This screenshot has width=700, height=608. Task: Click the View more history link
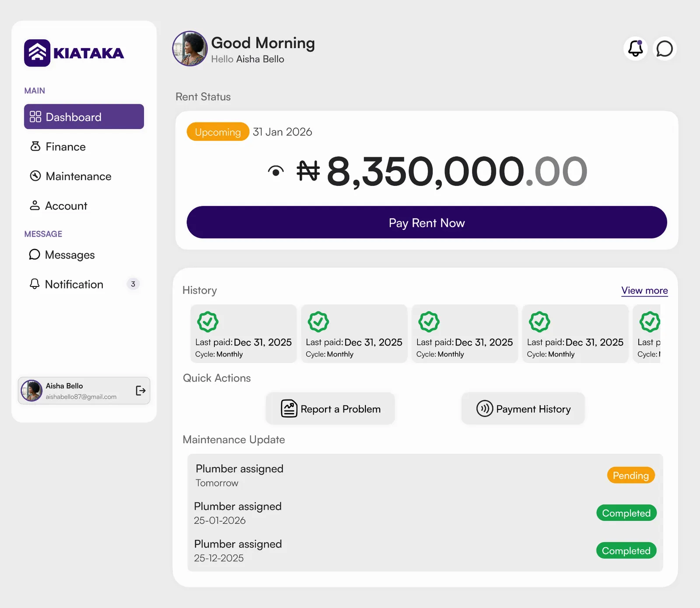pos(644,290)
